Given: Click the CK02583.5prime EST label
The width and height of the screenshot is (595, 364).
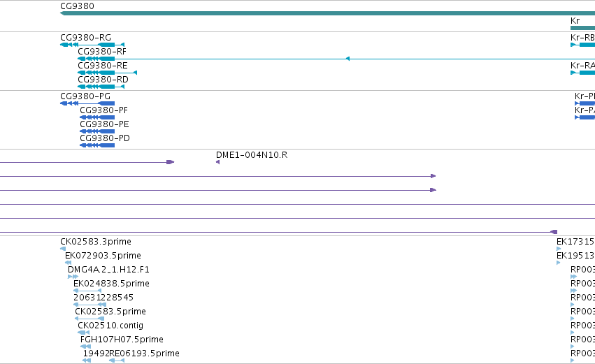Looking at the screenshot, I should click(x=110, y=312).
